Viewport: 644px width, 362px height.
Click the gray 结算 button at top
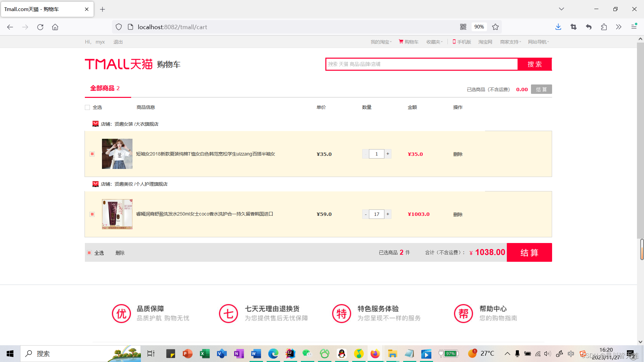click(x=541, y=89)
